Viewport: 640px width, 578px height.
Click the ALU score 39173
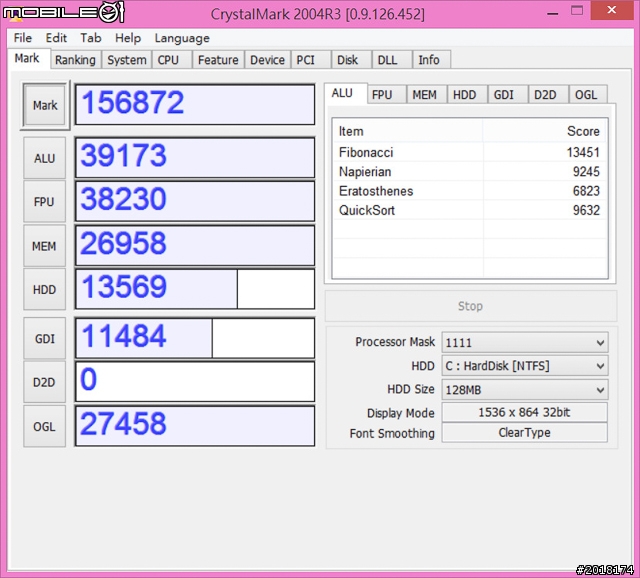coord(195,158)
